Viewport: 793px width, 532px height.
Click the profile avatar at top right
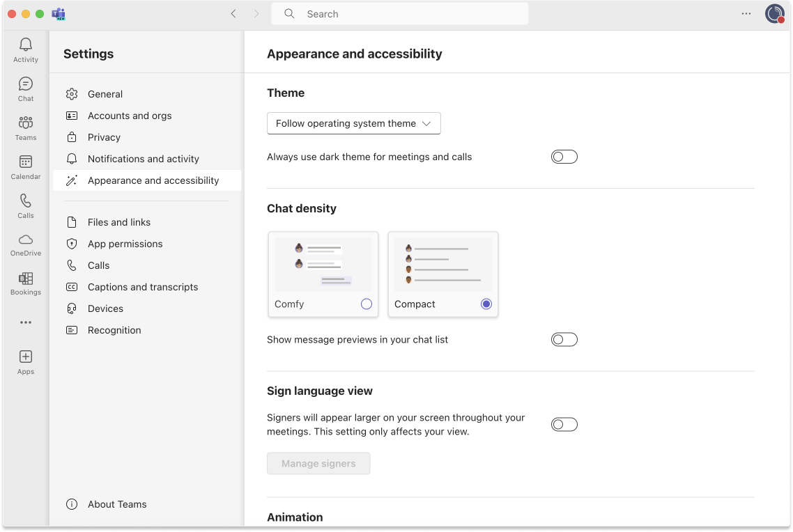click(773, 14)
